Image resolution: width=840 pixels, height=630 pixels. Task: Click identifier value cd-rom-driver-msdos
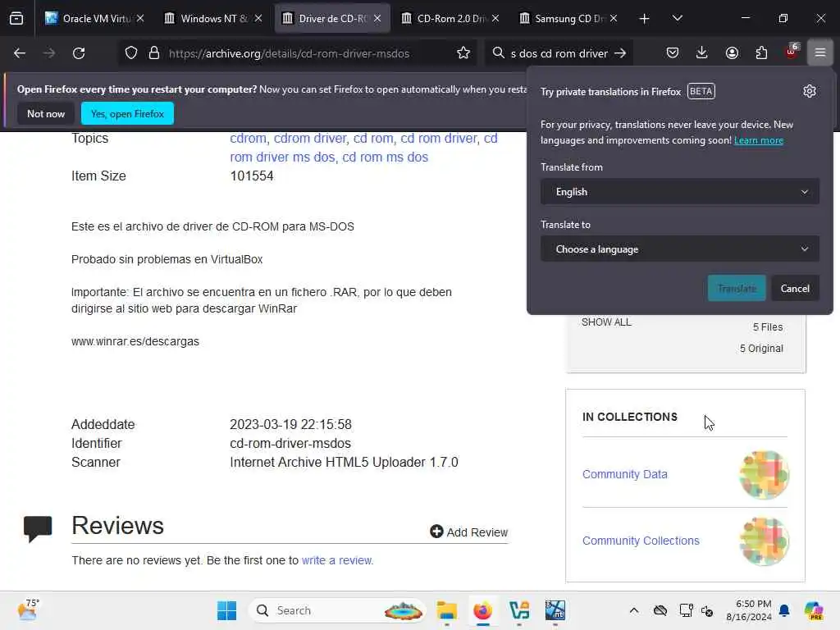click(290, 443)
